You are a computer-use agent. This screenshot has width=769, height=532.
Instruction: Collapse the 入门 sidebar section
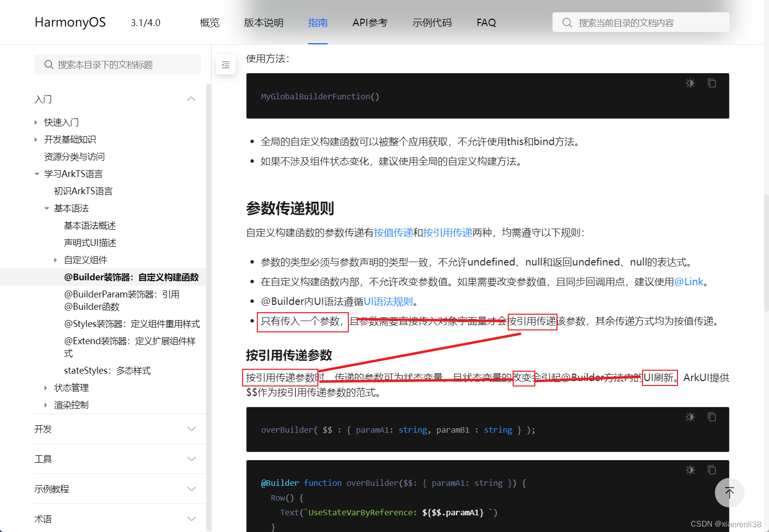tap(191, 99)
